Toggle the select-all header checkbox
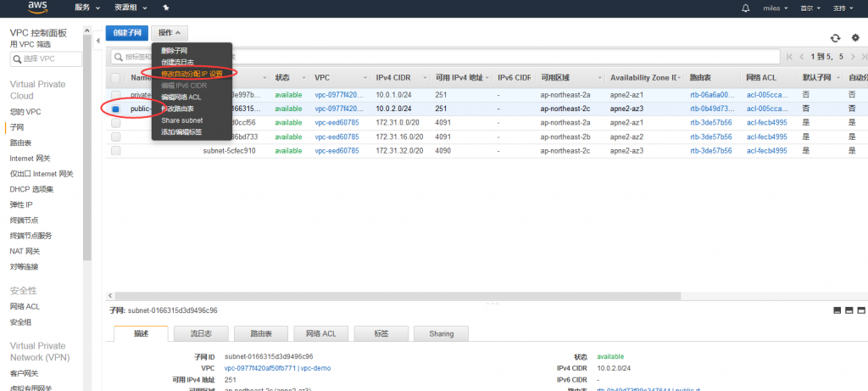This screenshot has height=391, width=868. point(115,77)
